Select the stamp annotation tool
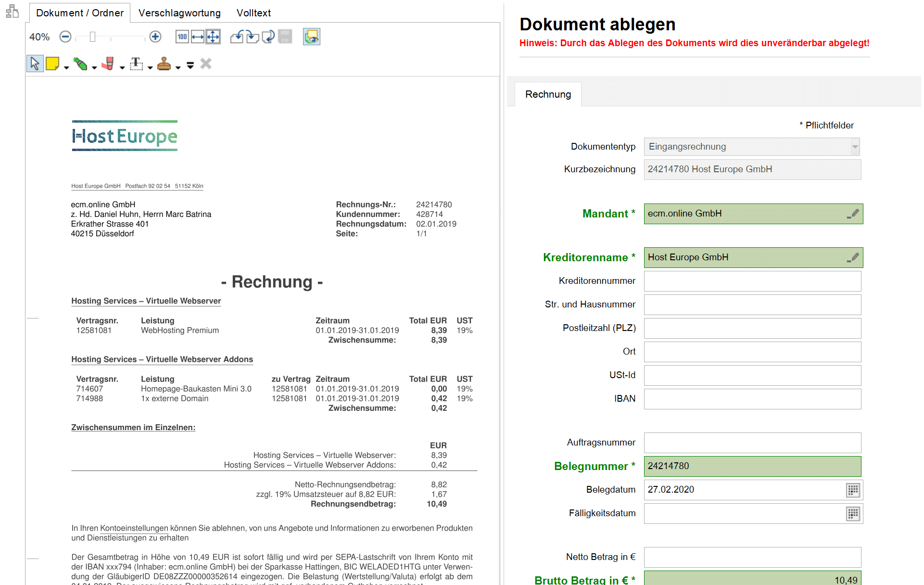924x585 pixels. click(164, 63)
